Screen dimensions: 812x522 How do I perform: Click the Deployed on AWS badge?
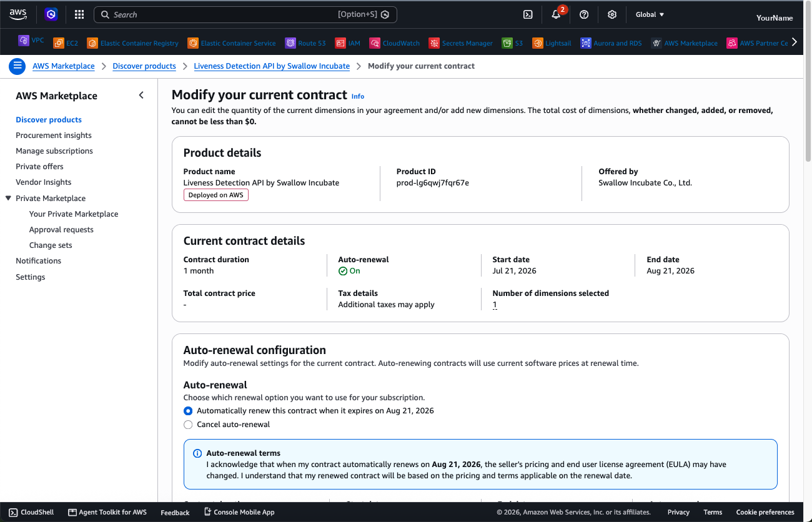216,195
